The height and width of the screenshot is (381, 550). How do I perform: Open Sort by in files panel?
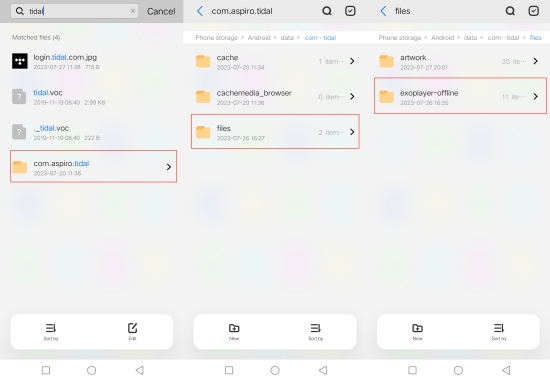499,332
